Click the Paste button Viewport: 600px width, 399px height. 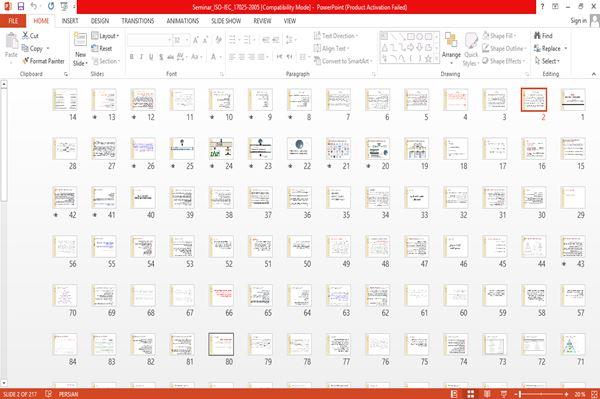(11, 46)
